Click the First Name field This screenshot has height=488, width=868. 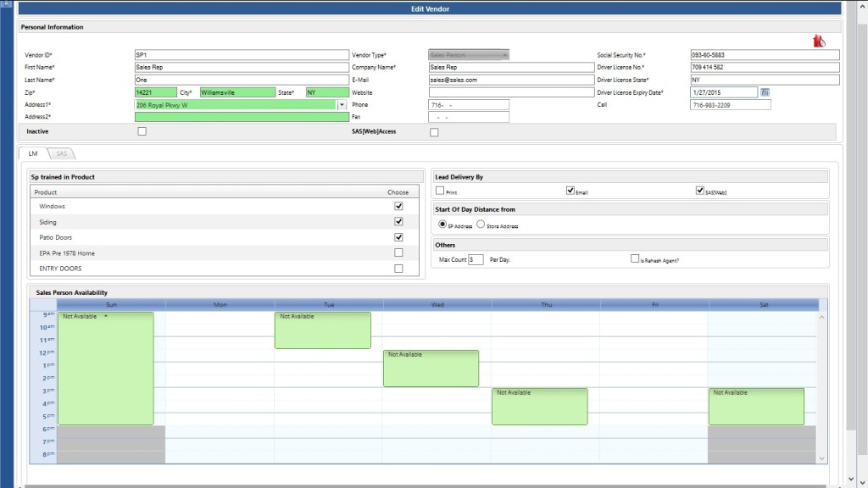(242, 67)
